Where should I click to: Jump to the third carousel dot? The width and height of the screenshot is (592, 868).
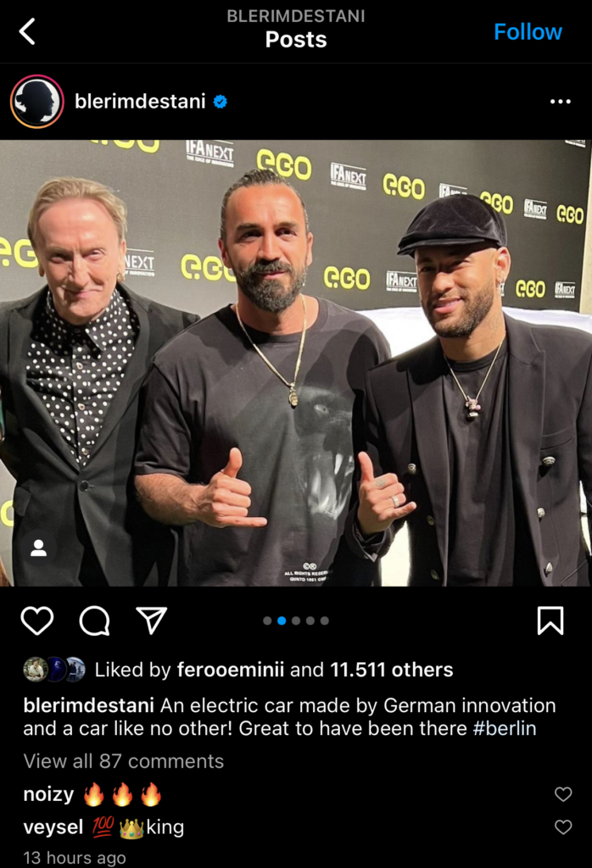point(296,620)
